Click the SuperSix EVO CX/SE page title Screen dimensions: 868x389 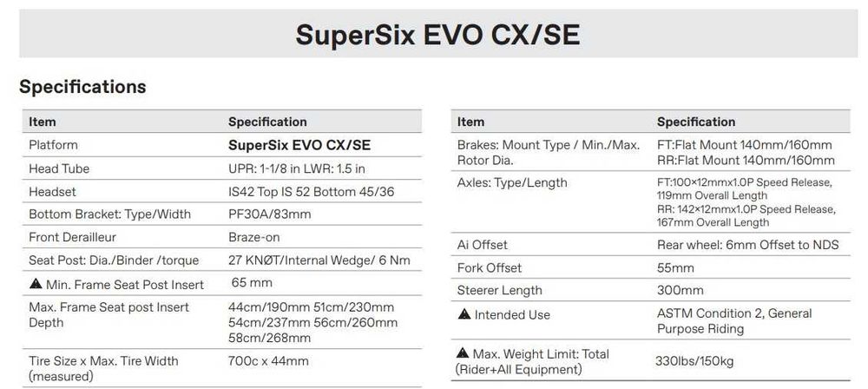point(437,34)
